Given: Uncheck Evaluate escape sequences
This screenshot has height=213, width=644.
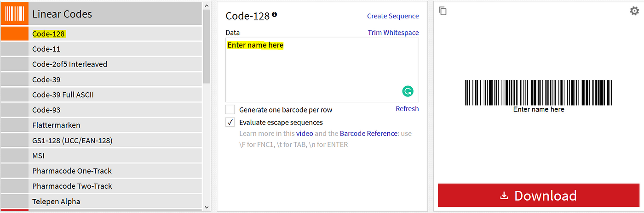Looking at the screenshot, I should pos(230,122).
